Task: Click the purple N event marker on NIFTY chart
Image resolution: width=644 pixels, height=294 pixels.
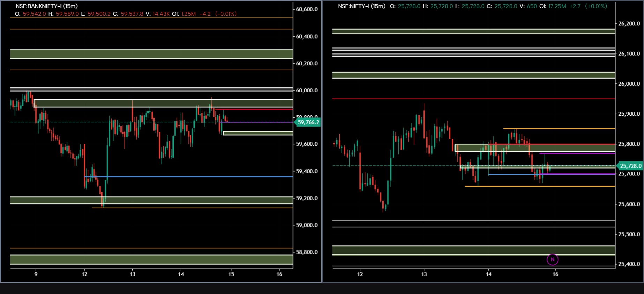Action: 552,259
